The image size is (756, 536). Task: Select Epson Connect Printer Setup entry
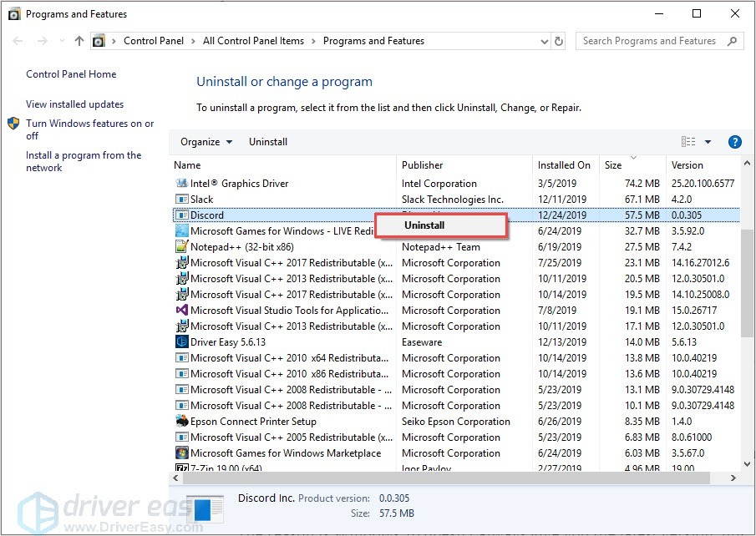(253, 422)
